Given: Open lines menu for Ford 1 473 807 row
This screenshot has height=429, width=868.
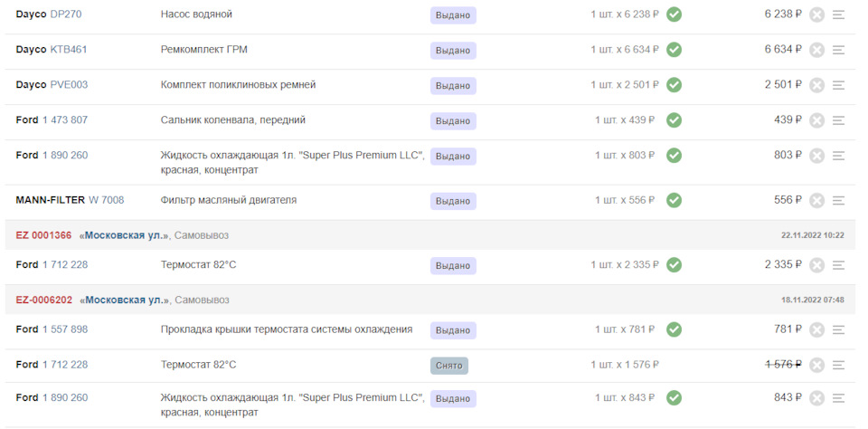Looking at the screenshot, I should coord(839,120).
